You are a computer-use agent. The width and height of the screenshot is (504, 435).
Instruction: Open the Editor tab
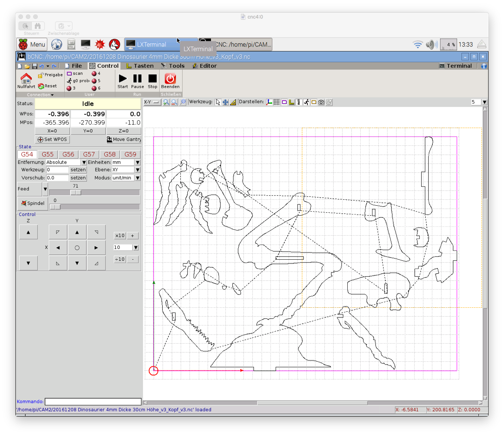pyautogui.click(x=204, y=66)
